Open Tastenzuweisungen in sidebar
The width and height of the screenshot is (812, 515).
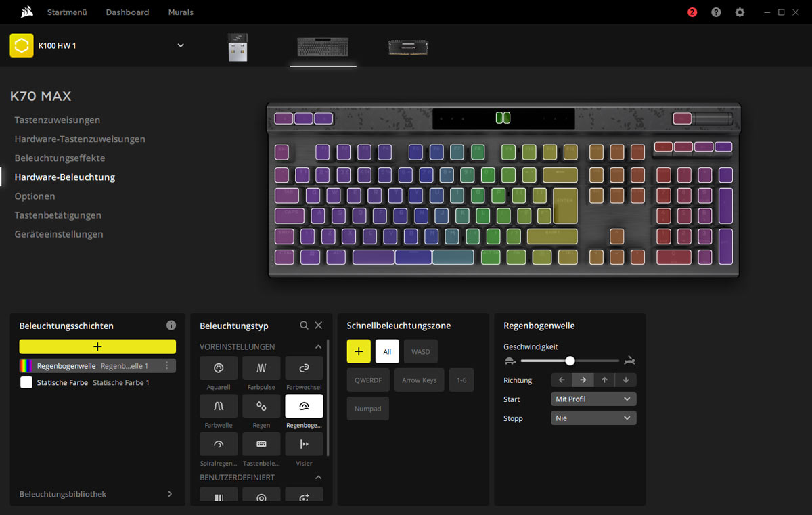(x=58, y=120)
